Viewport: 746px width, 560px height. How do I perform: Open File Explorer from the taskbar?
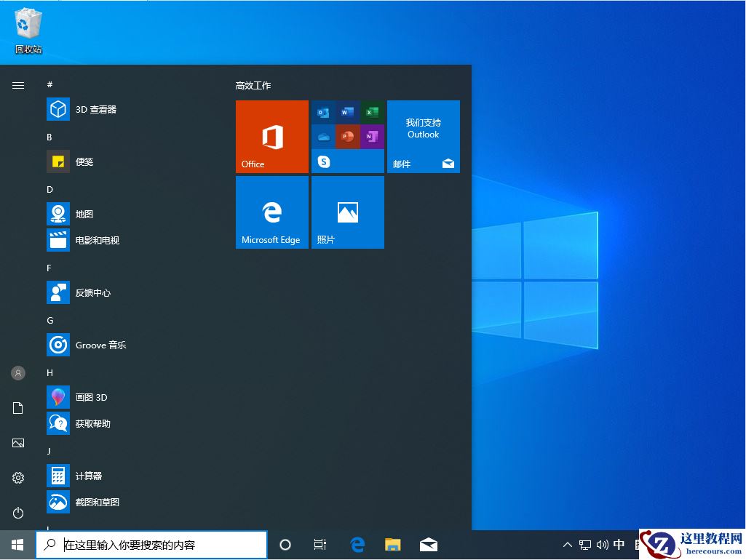click(x=393, y=544)
